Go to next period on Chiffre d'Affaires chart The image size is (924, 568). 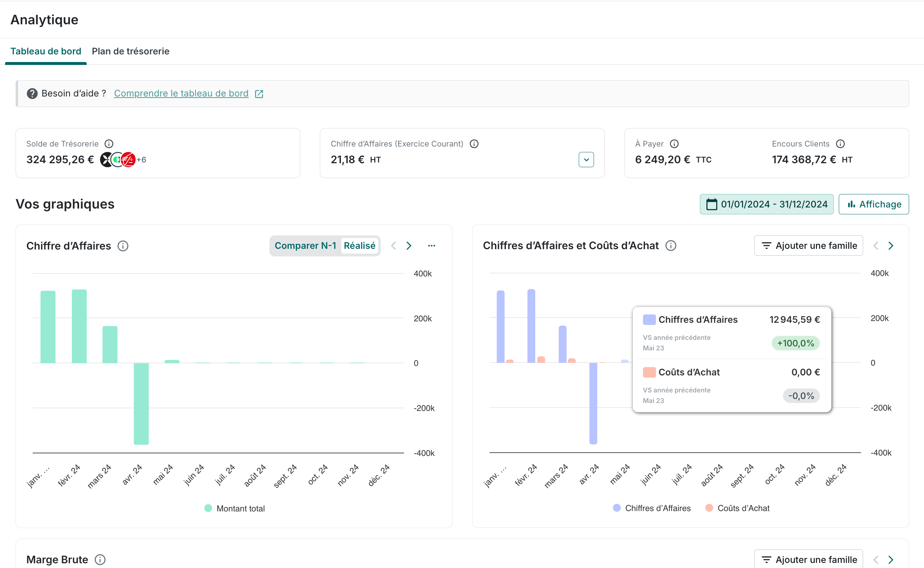click(409, 246)
